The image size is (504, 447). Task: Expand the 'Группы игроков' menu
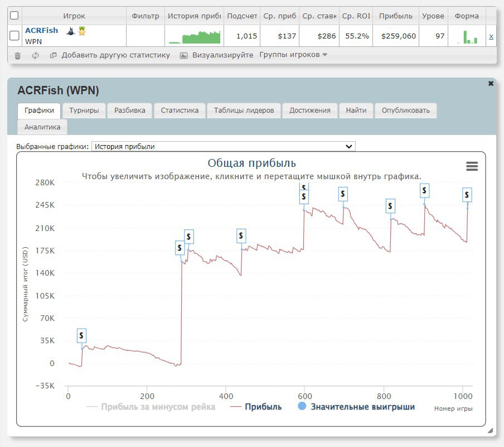tap(293, 55)
